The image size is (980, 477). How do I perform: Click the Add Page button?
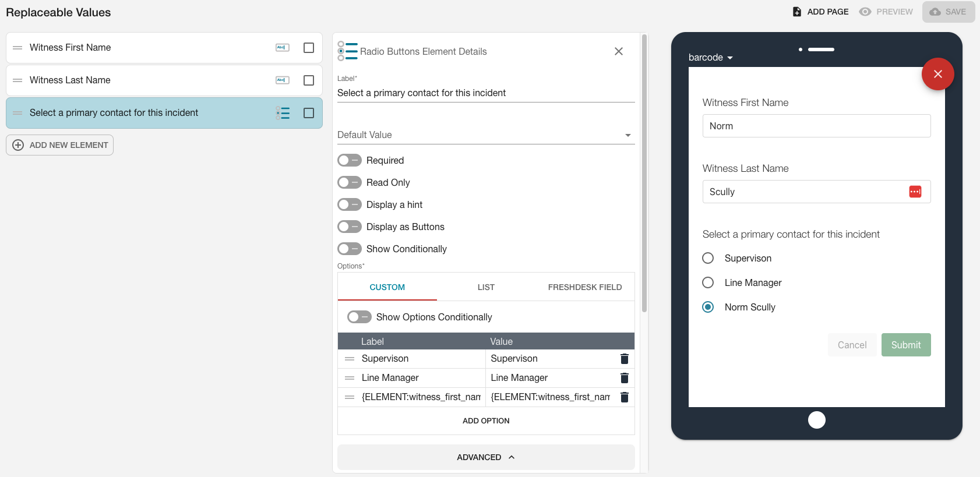point(820,12)
